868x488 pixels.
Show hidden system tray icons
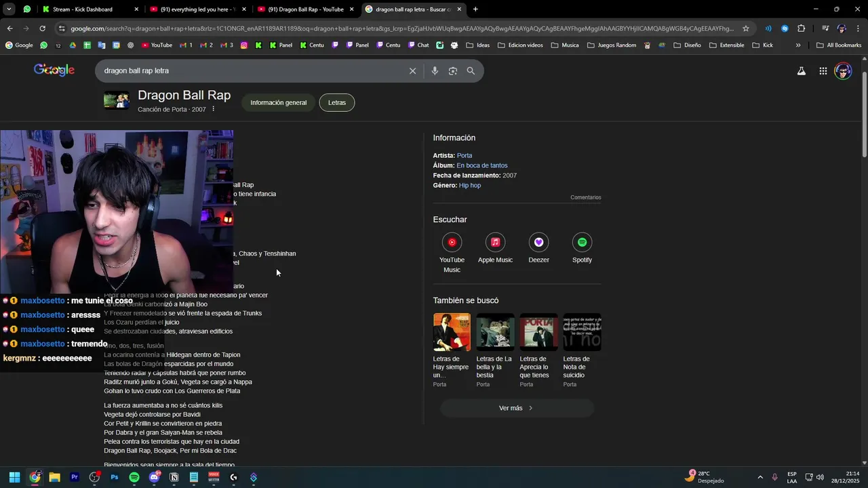pyautogui.click(x=759, y=477)
